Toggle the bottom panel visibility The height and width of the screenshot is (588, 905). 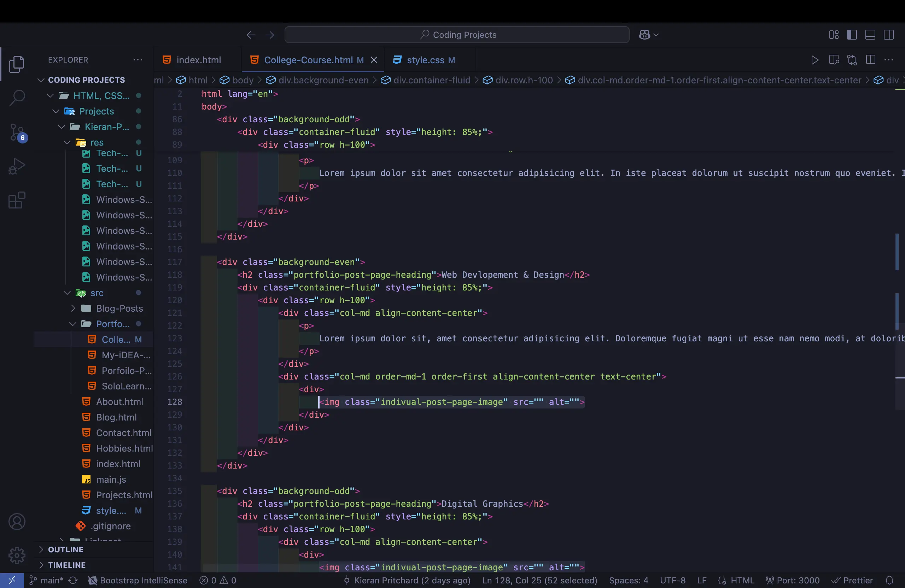[870, 35]
